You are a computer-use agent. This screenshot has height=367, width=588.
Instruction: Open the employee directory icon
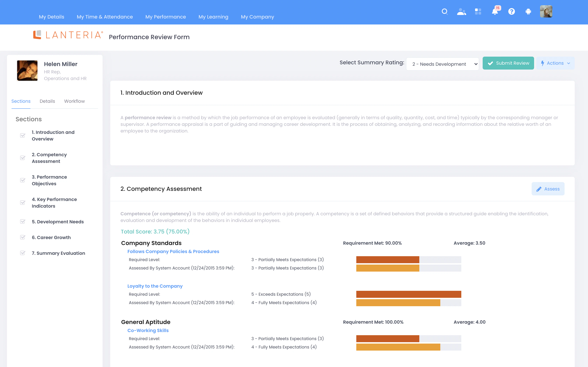point(461,11)
